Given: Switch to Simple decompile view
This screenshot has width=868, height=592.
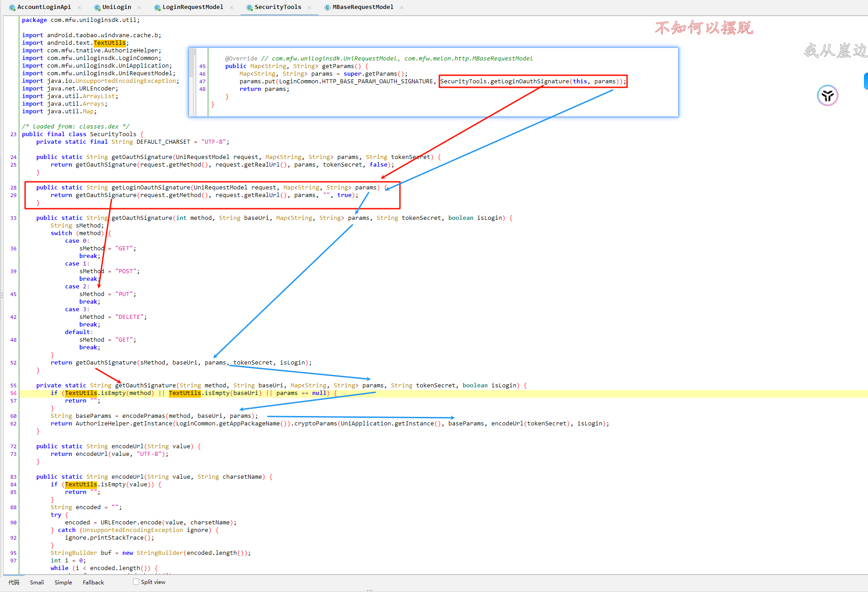Looking at the screenshot, I should [x=63, y=582].
